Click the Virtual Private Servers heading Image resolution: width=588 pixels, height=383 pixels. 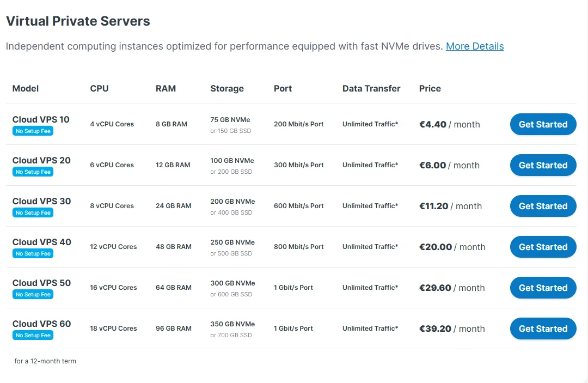(x=78, y=21)
